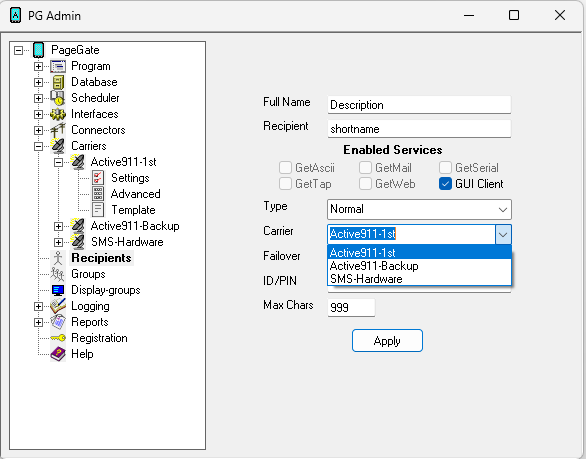
Task: Select the Display-groups monitor icon
Action: pyautogui.click(x=58, y=290)
